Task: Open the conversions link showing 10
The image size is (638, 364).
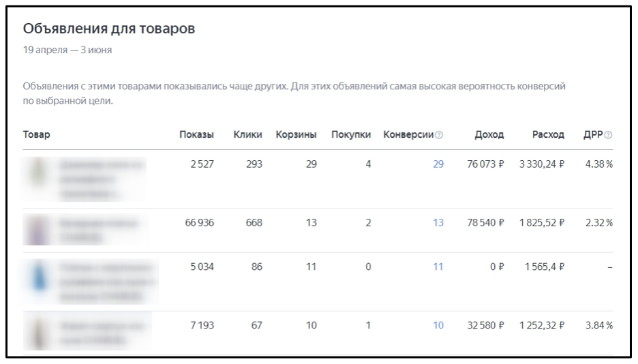Action: [438, 325]
